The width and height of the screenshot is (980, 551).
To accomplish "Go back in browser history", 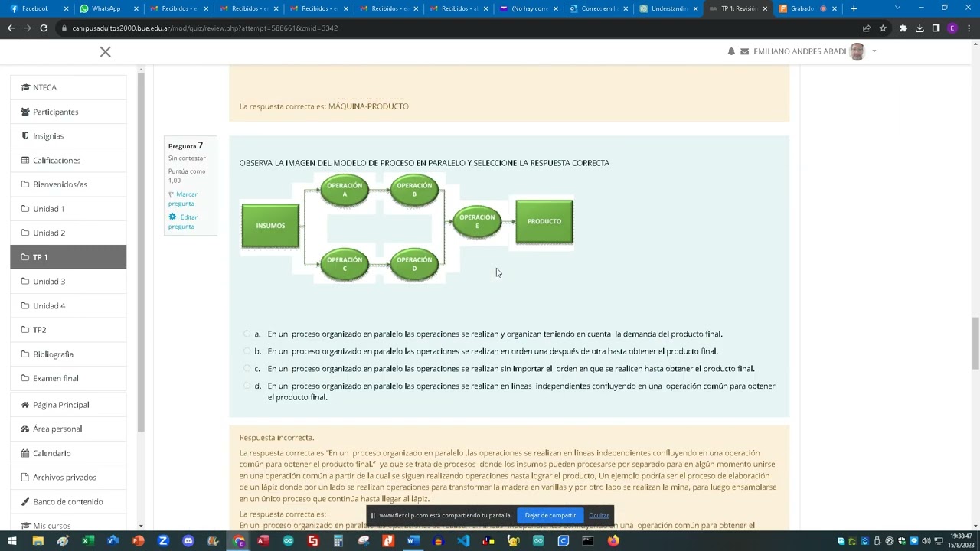I will pos(11,28).
